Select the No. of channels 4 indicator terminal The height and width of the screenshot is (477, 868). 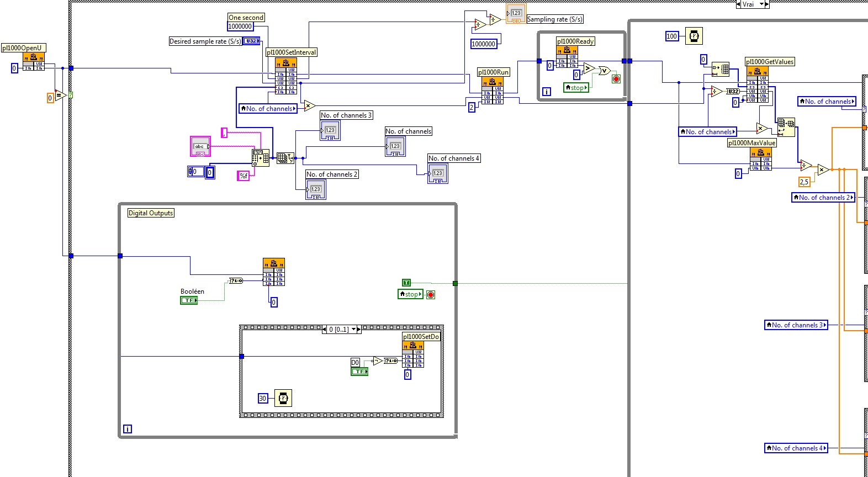[x=437, y=173]
